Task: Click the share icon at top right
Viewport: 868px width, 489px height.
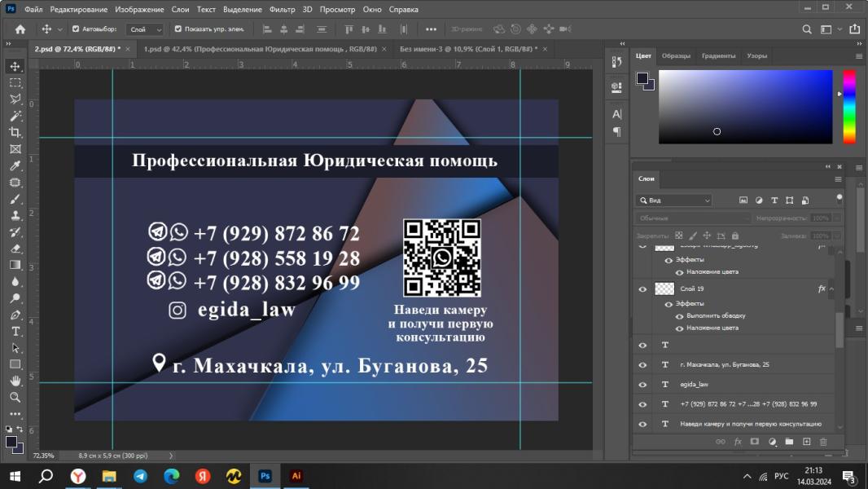Action: click(x=855, y=29)
